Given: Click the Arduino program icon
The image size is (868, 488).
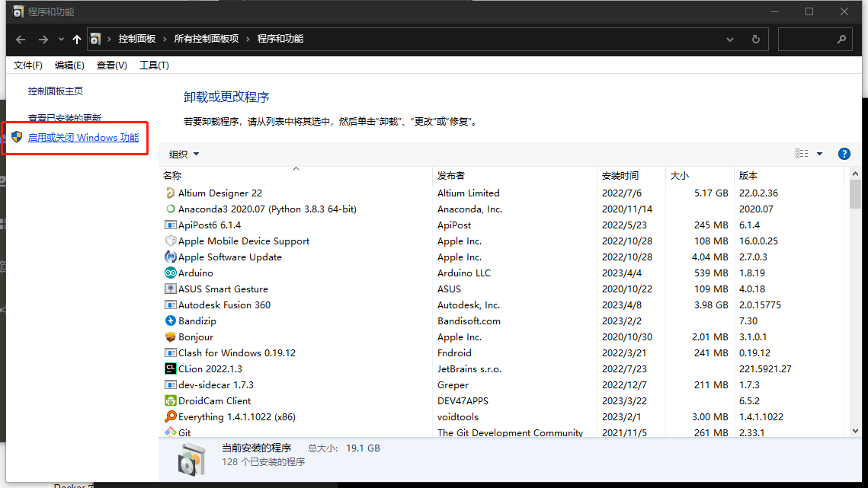Looking at the screenshot, I should click(x=171, y=273).
